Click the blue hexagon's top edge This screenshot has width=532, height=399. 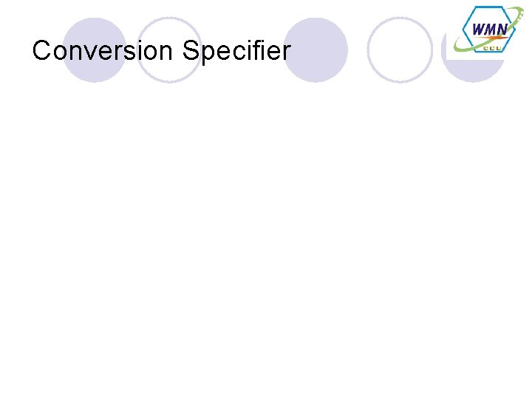[x=488, y=7]
